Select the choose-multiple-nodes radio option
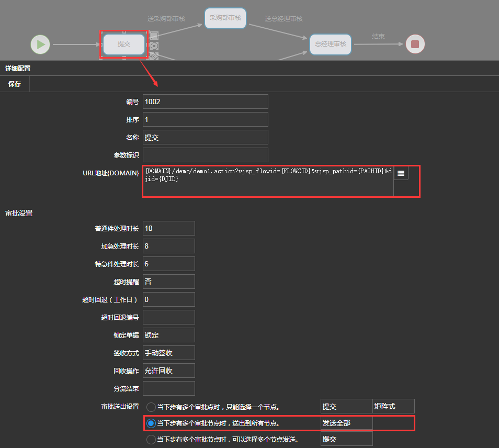 pyautogui.click(x=151, y=440)
